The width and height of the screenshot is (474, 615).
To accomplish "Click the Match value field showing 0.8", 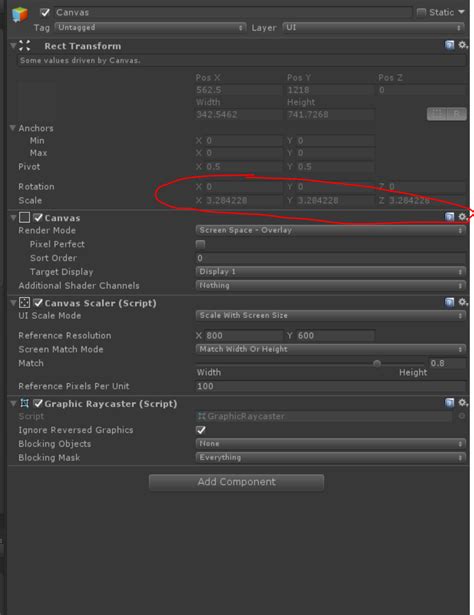I will click(447, 363).
